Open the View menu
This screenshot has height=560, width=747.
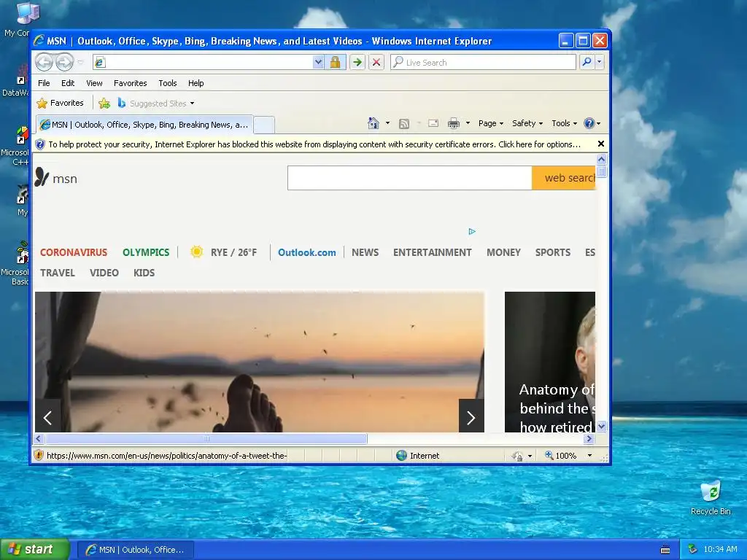pos(94,83)
